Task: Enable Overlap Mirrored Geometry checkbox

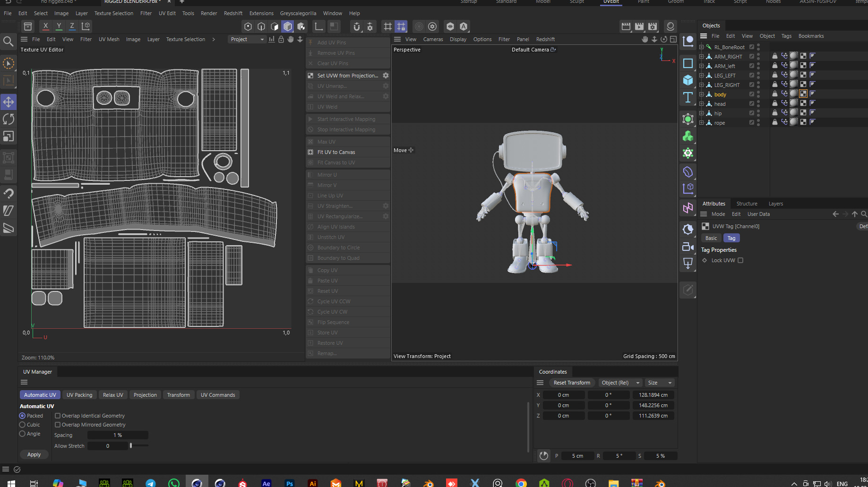Action: point(58,425)
